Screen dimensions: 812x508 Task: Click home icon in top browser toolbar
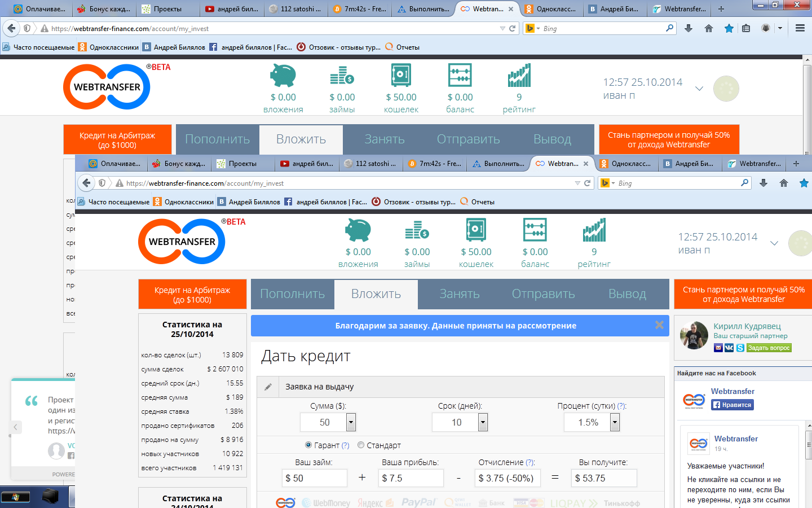709,28
